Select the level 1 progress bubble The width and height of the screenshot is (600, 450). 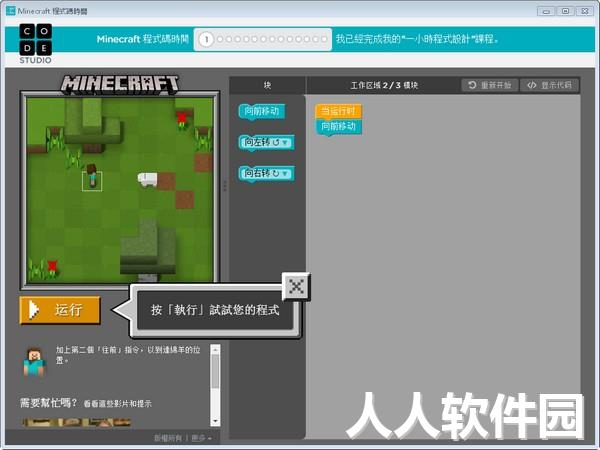206,39
